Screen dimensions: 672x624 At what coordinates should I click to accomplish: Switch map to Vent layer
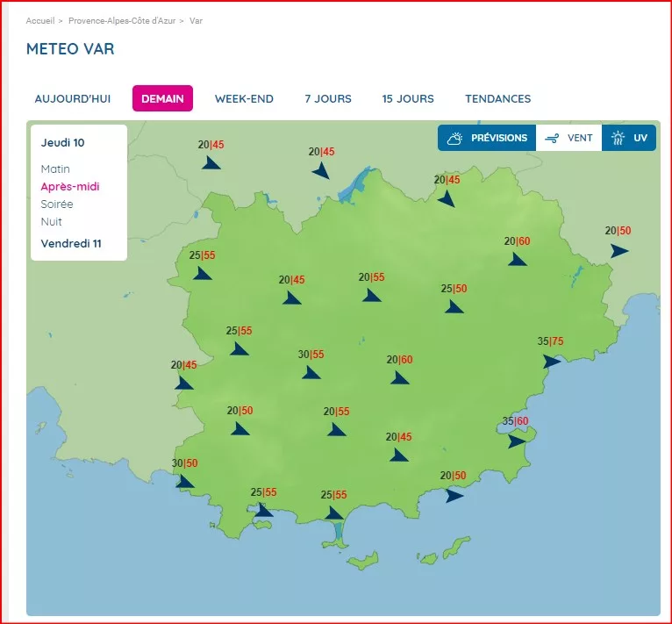pos(568,138)
